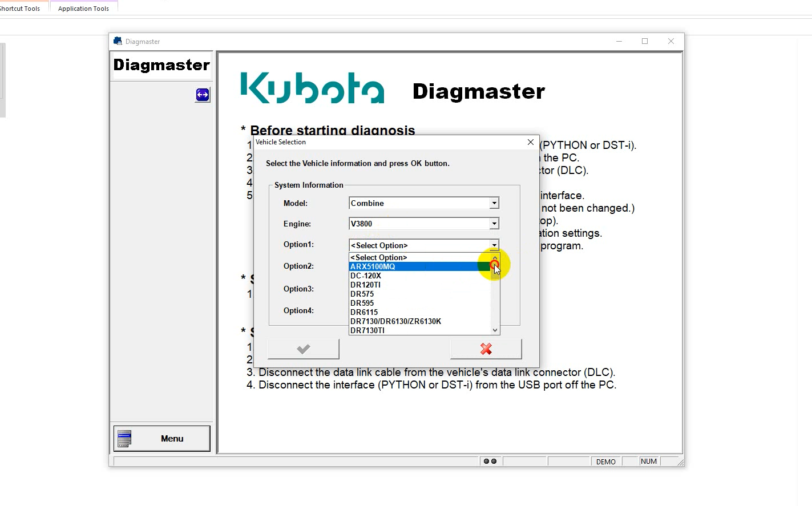The height and width of the screenshot is (506, 812).
Task: Toggle the Option1 dropdown arrow
Action: pyautogui.click(x=494, y=245)
